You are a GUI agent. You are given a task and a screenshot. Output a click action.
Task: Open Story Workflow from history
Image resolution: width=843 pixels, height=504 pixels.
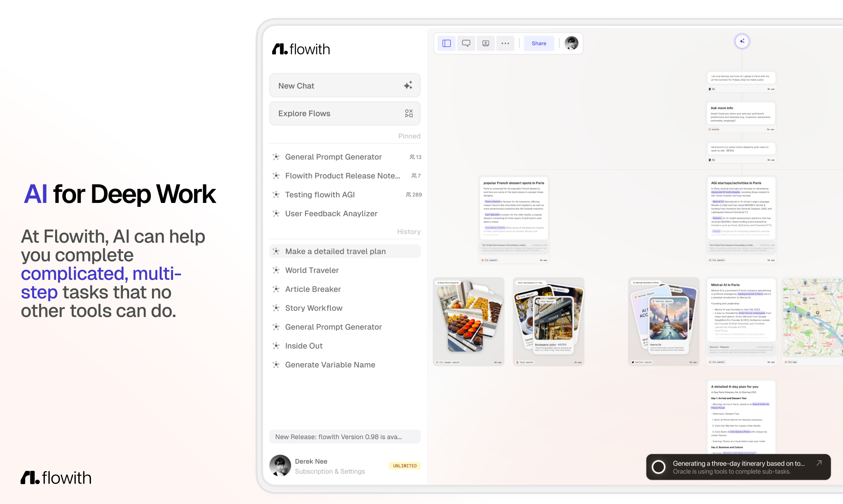click(x=313, y=308)
